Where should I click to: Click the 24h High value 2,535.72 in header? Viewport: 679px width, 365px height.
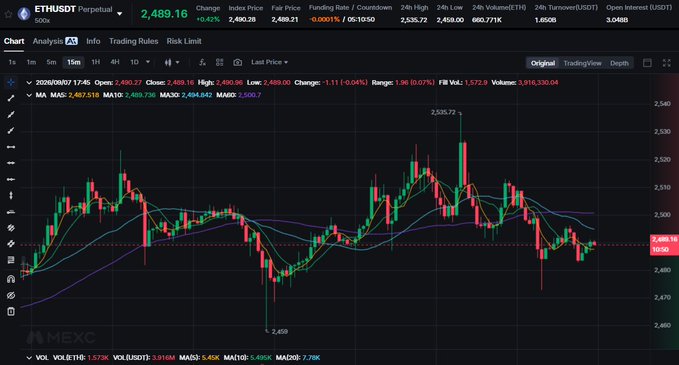(x=414, y=20)
